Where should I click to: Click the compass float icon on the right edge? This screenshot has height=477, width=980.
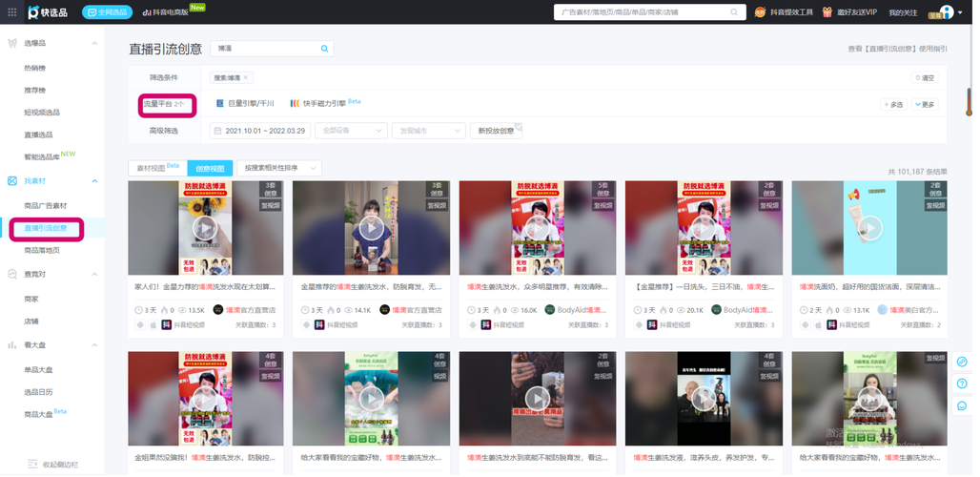[x=962, y=362]
